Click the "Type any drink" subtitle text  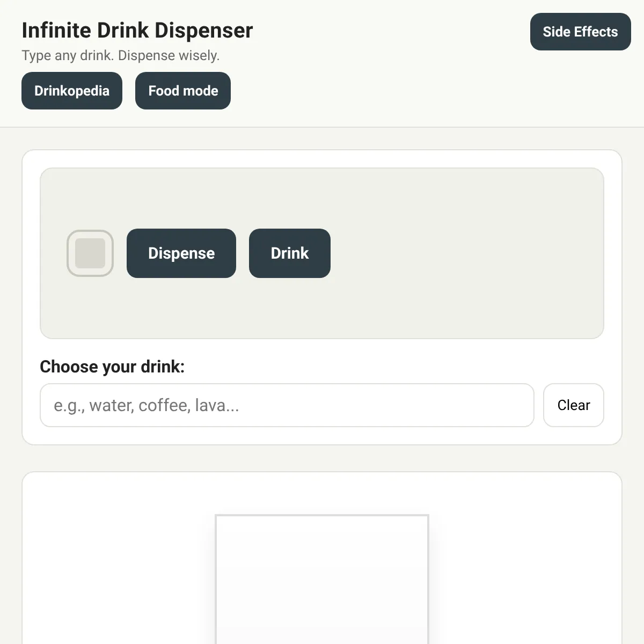[121, 56]
